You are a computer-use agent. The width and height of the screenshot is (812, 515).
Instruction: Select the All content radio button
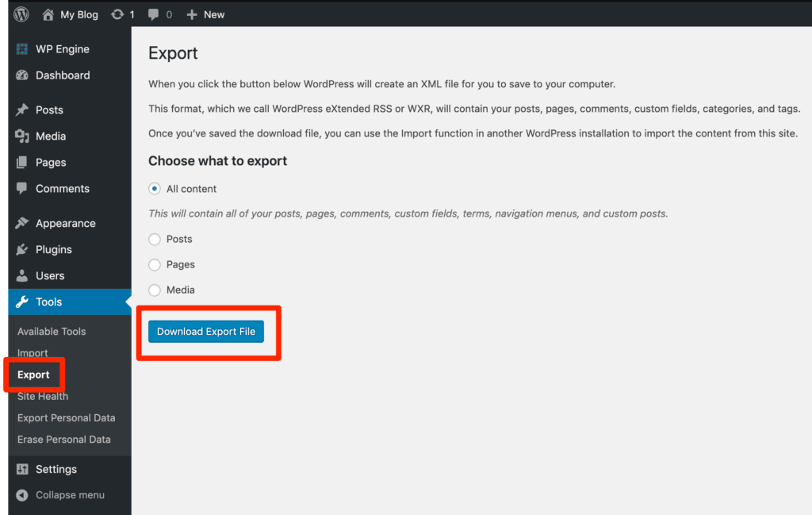click(x=155, y=189)
